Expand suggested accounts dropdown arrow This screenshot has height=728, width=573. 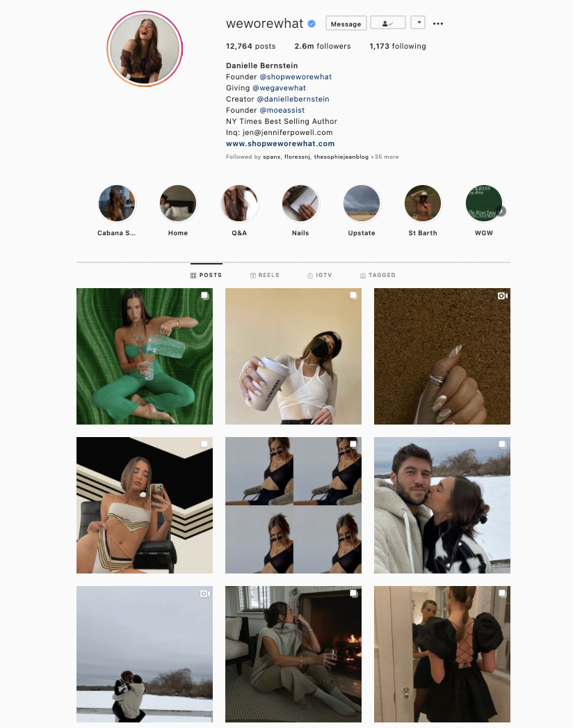[418, 23]
